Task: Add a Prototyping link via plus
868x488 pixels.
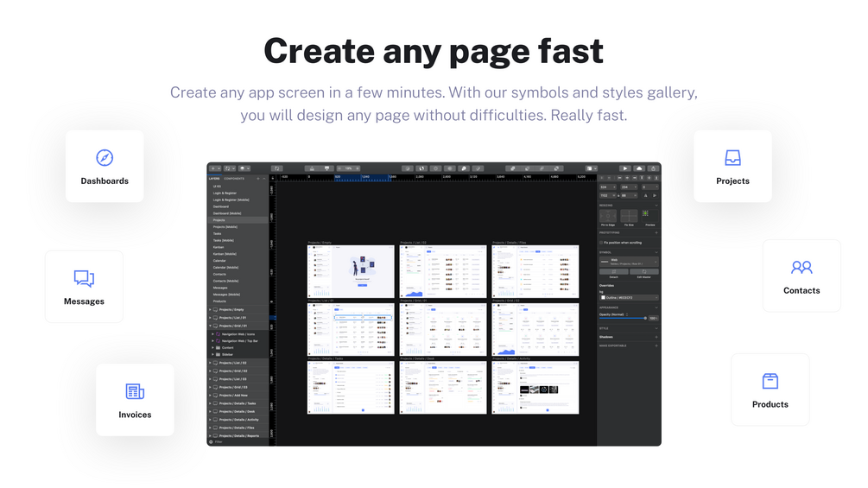Action: pos(656,233)
